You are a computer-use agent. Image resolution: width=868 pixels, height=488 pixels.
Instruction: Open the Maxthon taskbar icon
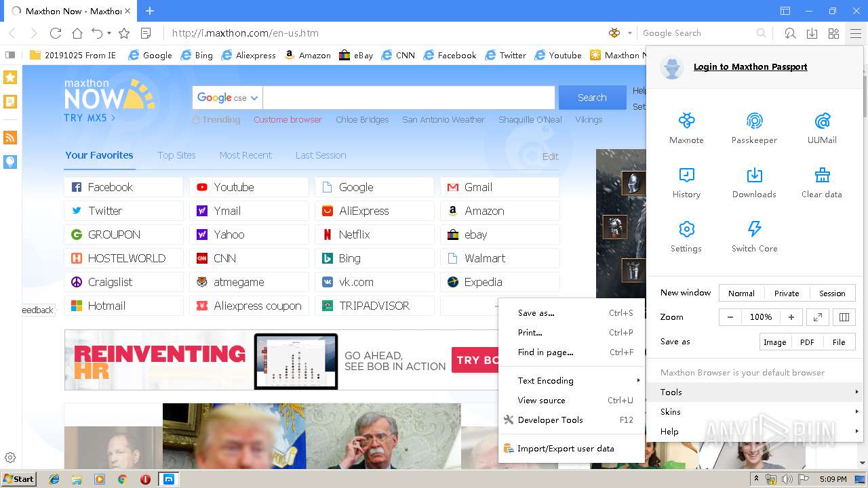tap(168, 479)
